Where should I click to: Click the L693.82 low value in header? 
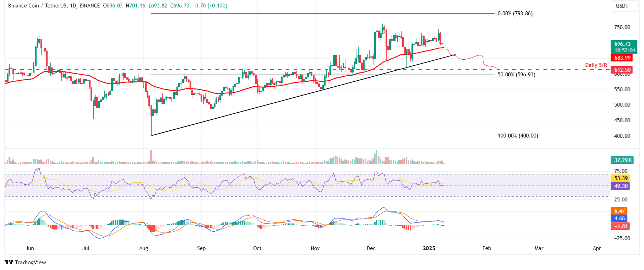(x=158, y=6)
